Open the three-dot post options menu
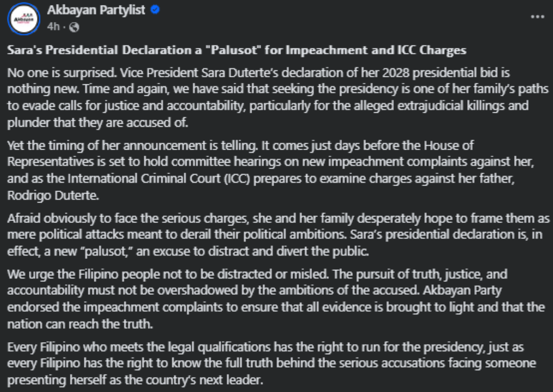 click(x=537, y=17)
